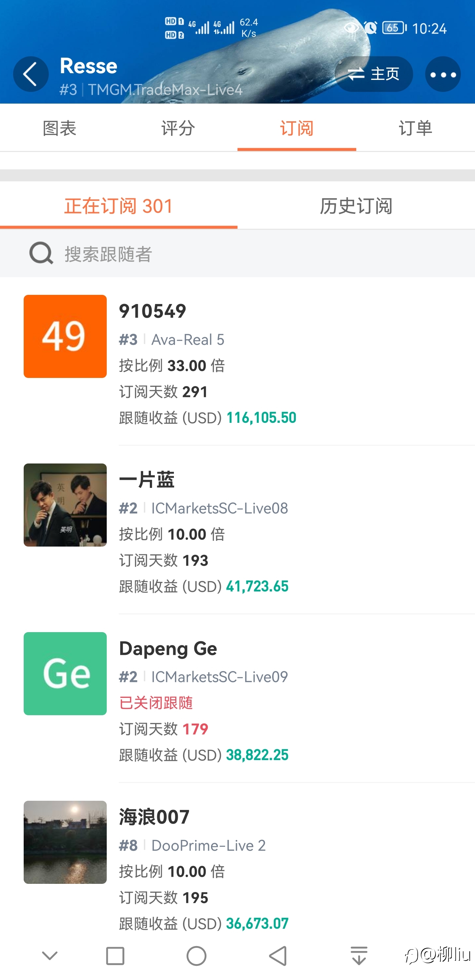475x980 pixels.
Task: Open the 一片蓝 avatar photo
Action: (x=65, y=505)
